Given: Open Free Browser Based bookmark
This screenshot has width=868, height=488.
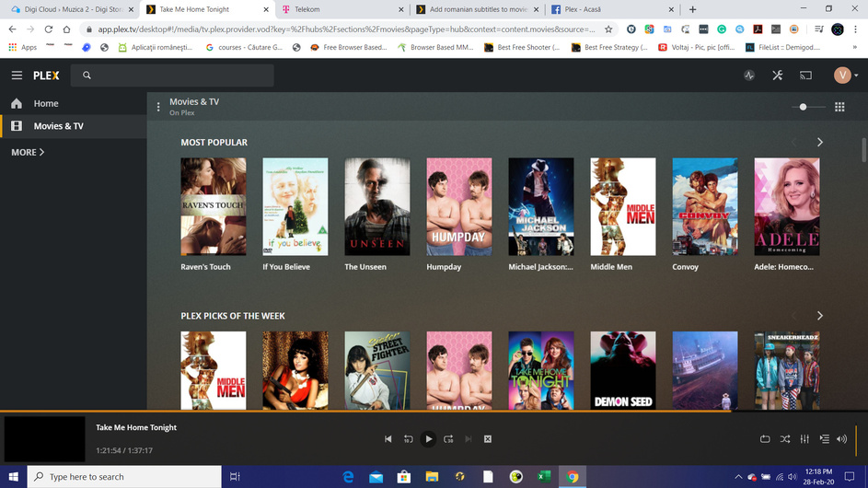Looking at the screenshot, I should pyautogui.click(x=348, y=48).
